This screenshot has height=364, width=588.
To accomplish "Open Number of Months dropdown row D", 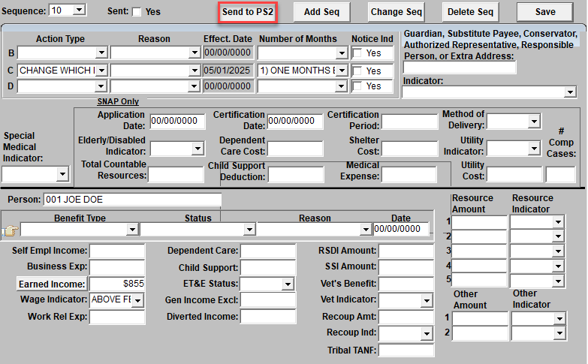I will tap(340, 86).
